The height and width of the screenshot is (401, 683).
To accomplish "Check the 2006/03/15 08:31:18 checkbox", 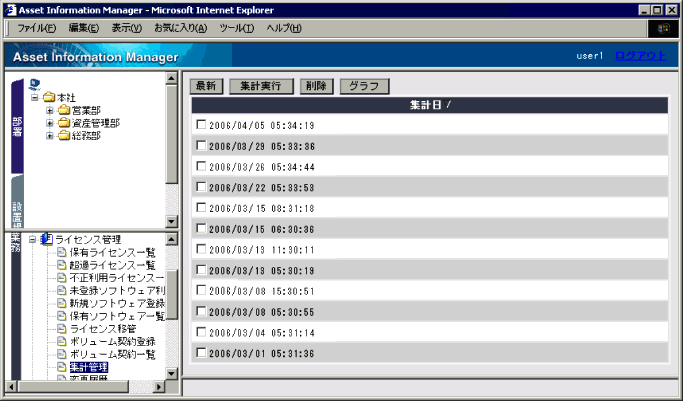I will [201, 207].
